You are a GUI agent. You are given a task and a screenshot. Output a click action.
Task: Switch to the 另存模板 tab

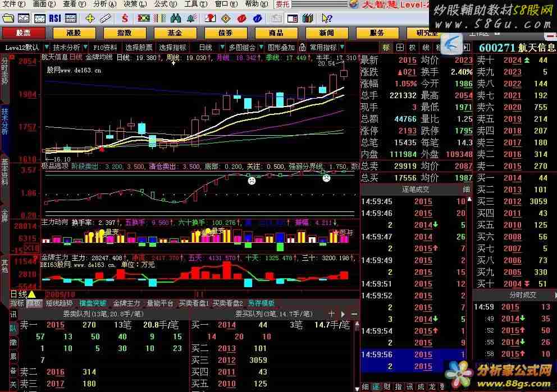[261, 303]
